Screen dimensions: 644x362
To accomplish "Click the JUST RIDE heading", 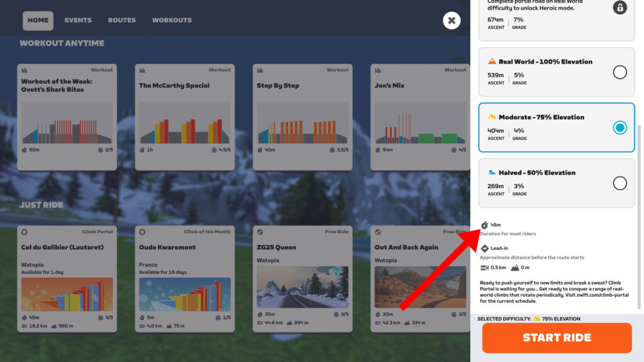I will (42, 205).
